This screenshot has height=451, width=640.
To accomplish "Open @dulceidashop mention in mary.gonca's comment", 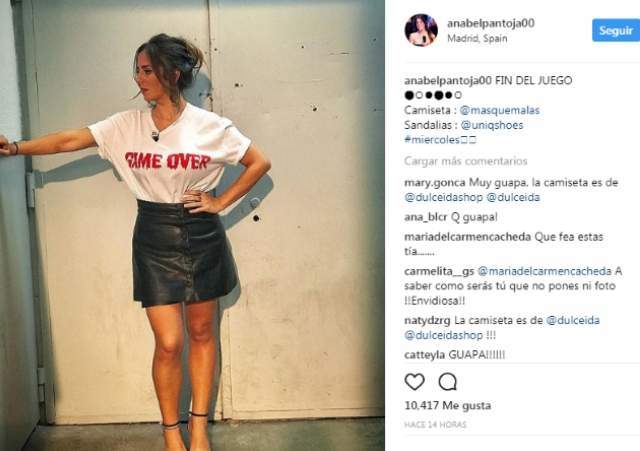I will [x=444, y=197].
